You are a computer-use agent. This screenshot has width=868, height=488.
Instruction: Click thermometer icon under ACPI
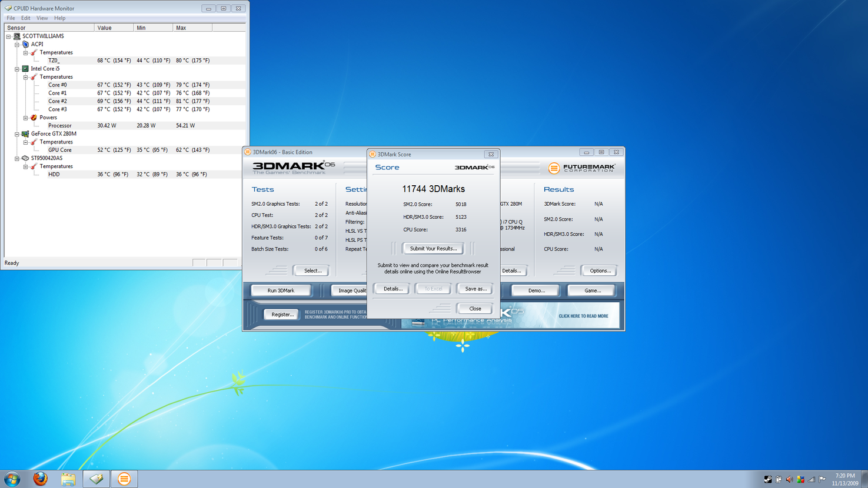pyautogui.click(x=34, y=52)
